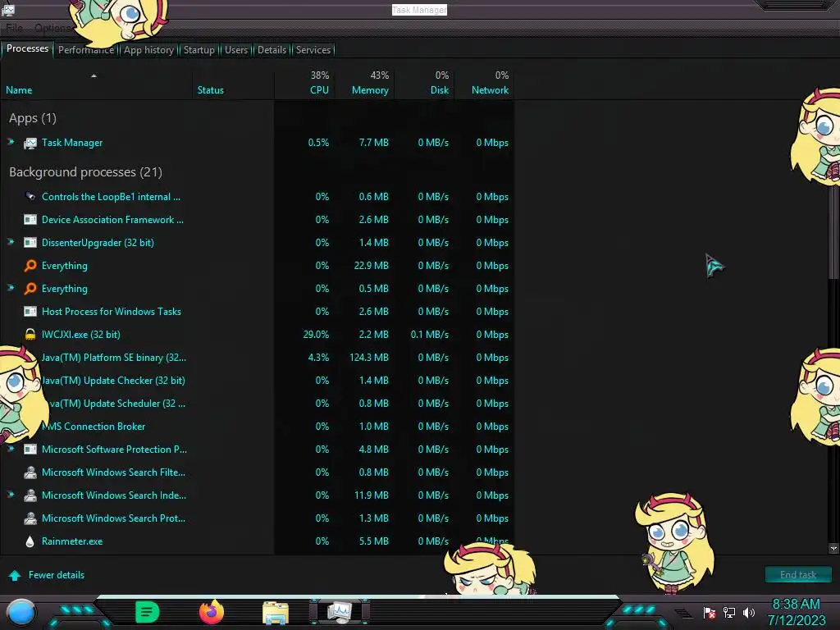Expand the Task Manager process group
The height and width of the screenshot is (630, 840).
tap(11, 142)
